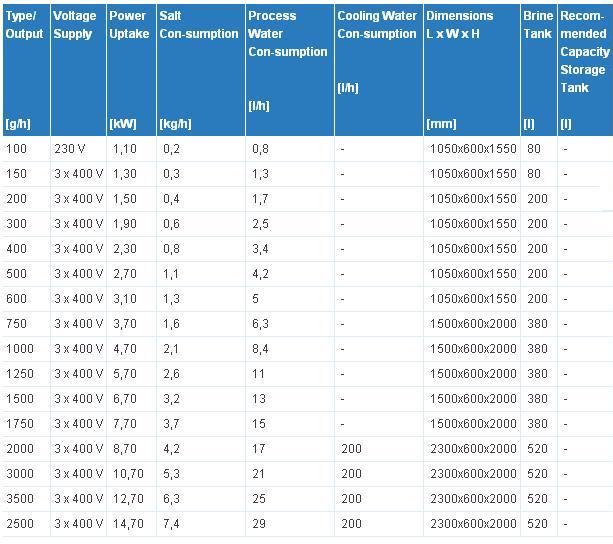Click the 'Voltage Supply' column header

(78, 70)
